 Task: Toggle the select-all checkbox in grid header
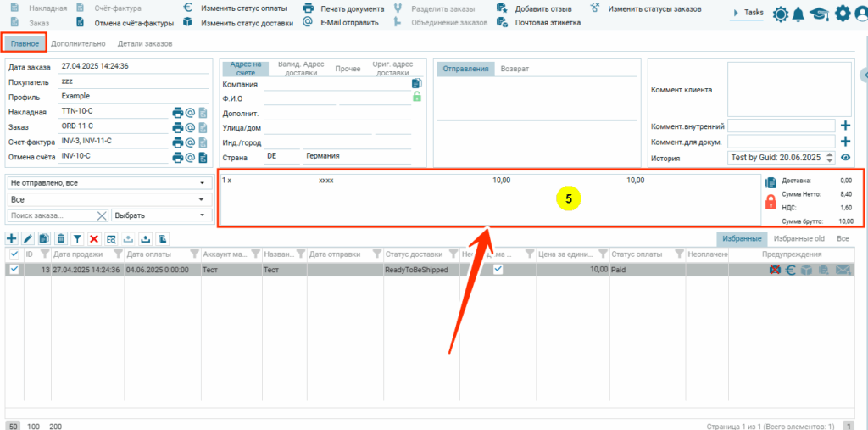point(14,254)
